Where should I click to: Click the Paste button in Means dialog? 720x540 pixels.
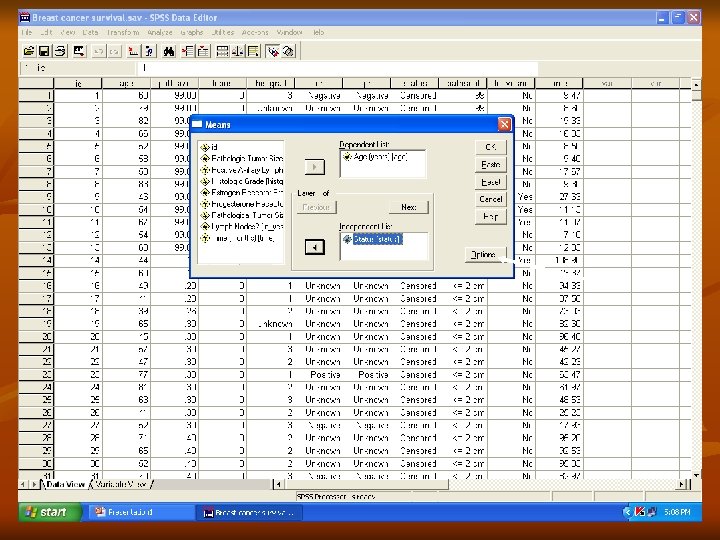pyautogui.click(x=490, y=164)
